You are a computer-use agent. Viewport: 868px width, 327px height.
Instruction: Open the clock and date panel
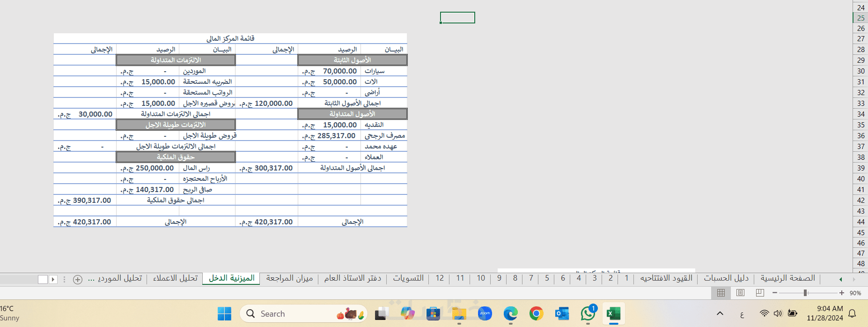click(x=825, y=313)
